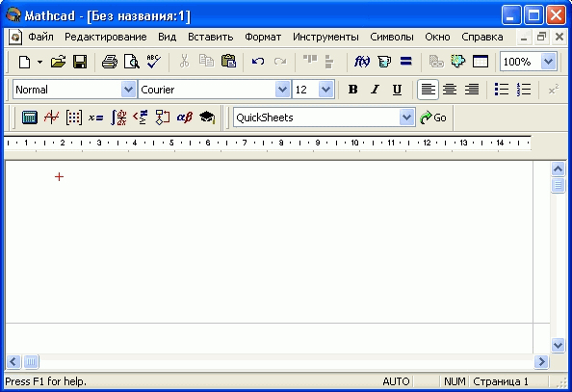The height and width of the screenshot is (392, 572).
Task: Insert hyperlink icon in toolbar
Action: click(x=436, y=62)
